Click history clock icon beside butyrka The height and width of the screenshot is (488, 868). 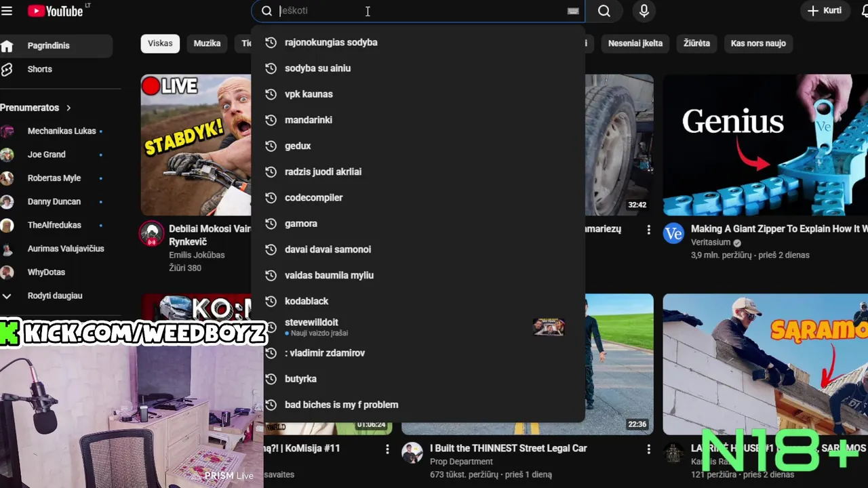pos(271,379)
